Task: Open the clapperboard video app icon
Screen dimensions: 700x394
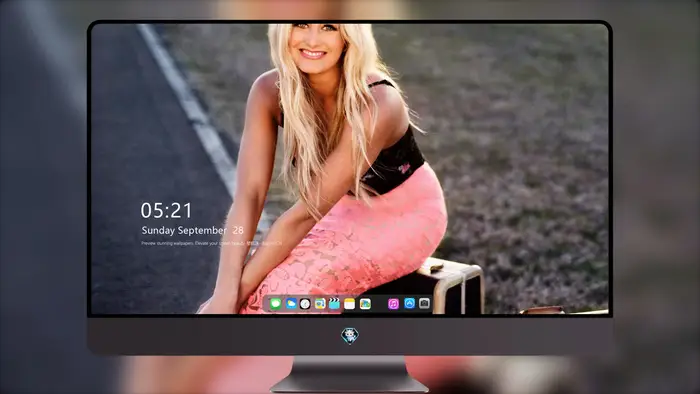Action: 334,304
